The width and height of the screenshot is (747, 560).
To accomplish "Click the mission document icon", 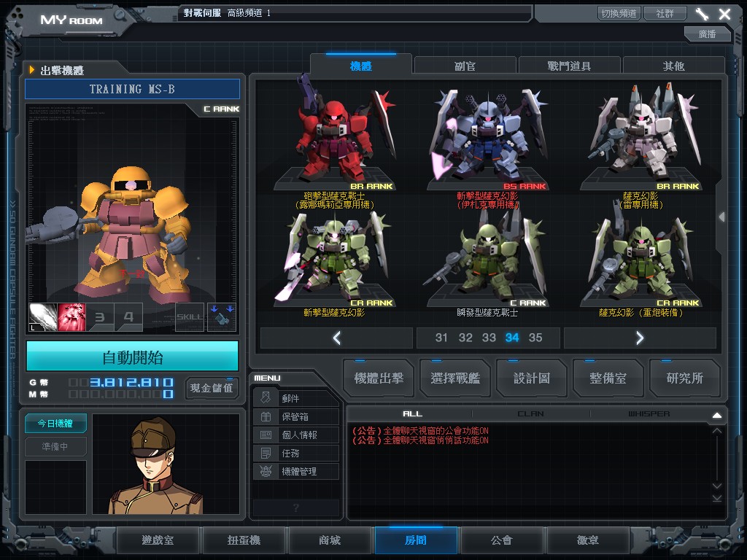I will 266,453.
